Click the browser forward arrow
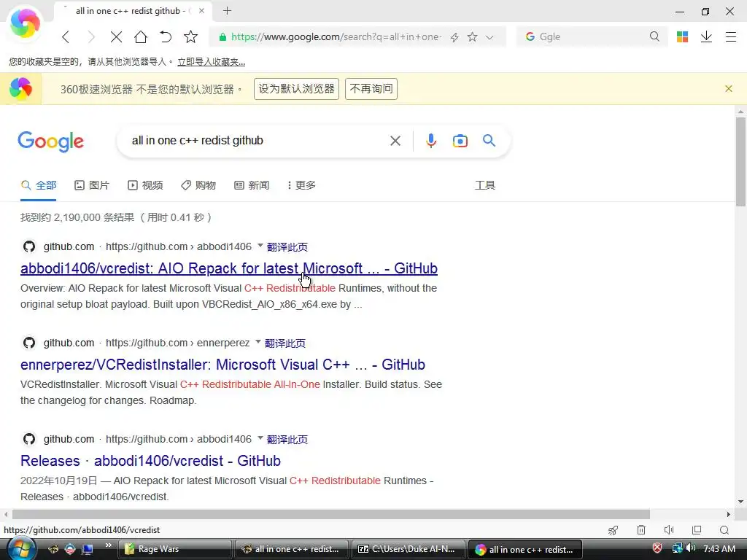 point(91,36)
